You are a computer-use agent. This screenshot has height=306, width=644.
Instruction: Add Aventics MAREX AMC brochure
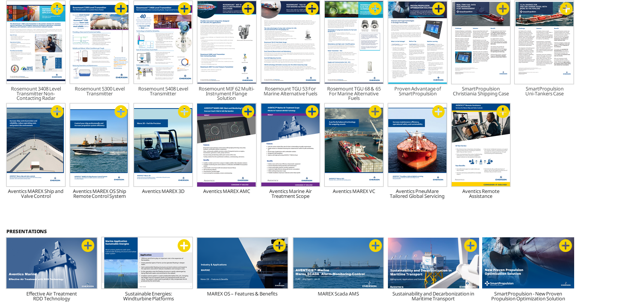click(248, 112)
